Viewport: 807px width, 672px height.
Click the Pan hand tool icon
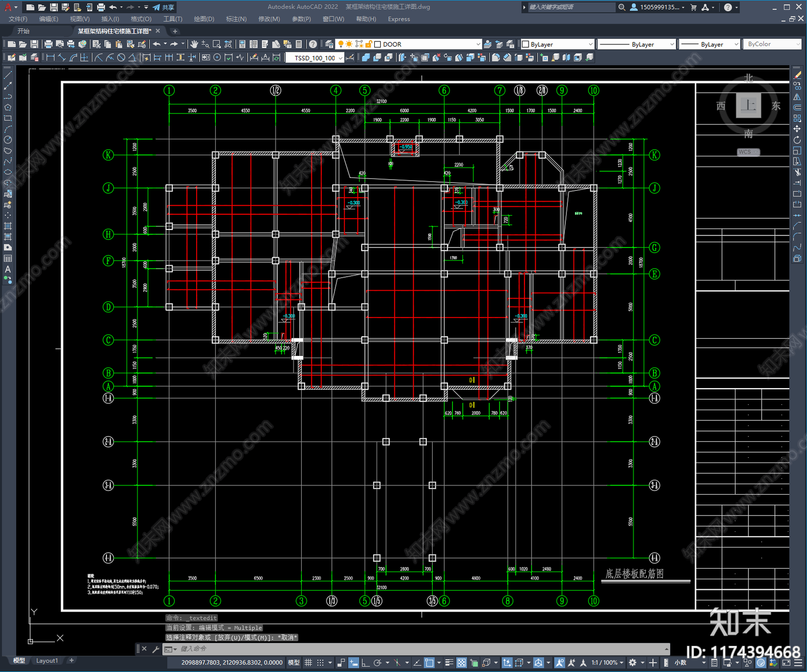tap(194, 44)
